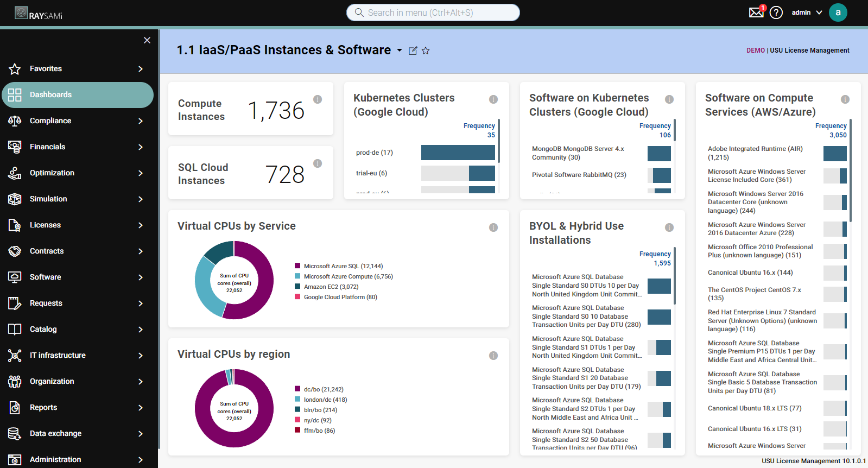Toggle Amazon EC2 legend entry
868x468 pixels.
pos(327,287)
